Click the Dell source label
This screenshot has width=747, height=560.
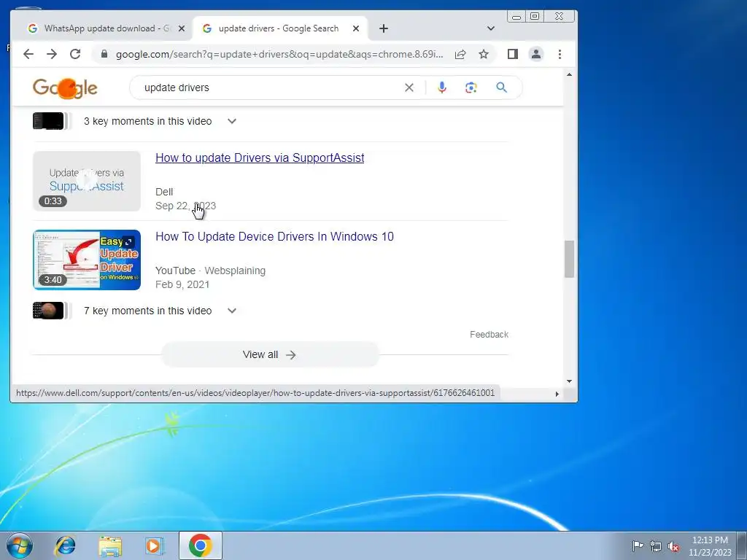(x=164, y=192)
